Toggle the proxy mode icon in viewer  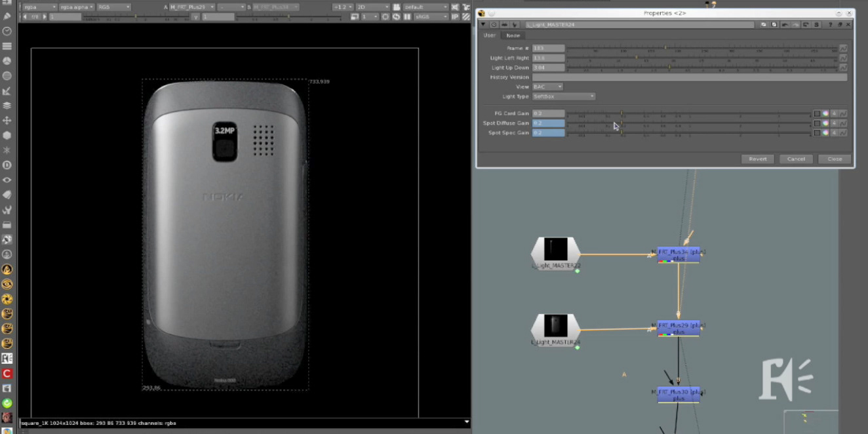(x=355, y=16)
